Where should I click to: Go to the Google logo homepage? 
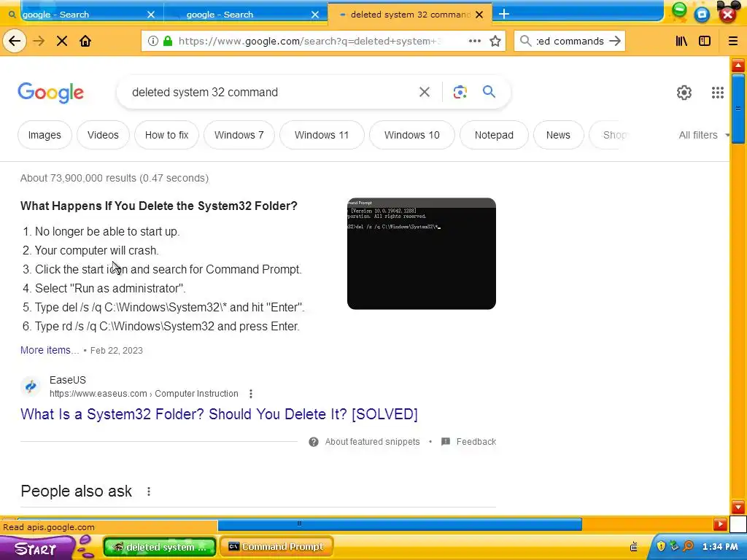click(50, 93)
